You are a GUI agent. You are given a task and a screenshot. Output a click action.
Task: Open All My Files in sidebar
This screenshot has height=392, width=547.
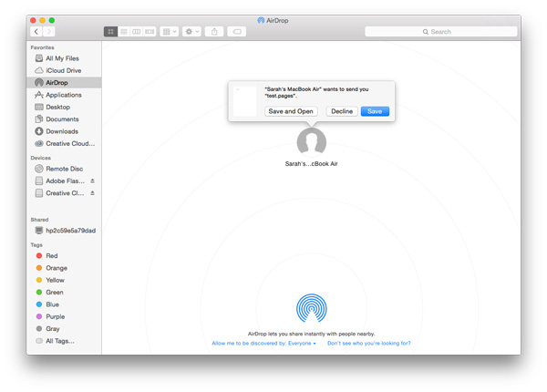tap(64, 58)
